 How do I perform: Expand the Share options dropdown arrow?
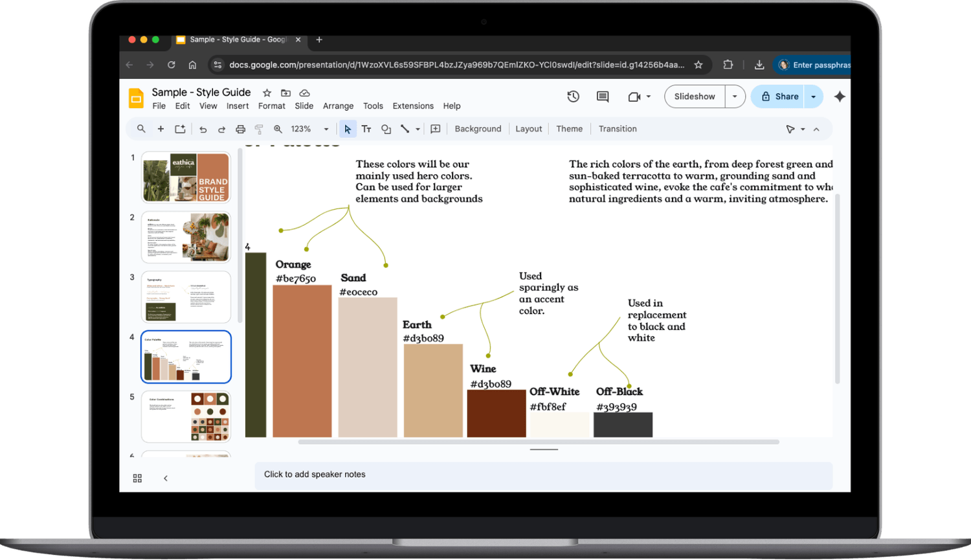coord(813,96)
